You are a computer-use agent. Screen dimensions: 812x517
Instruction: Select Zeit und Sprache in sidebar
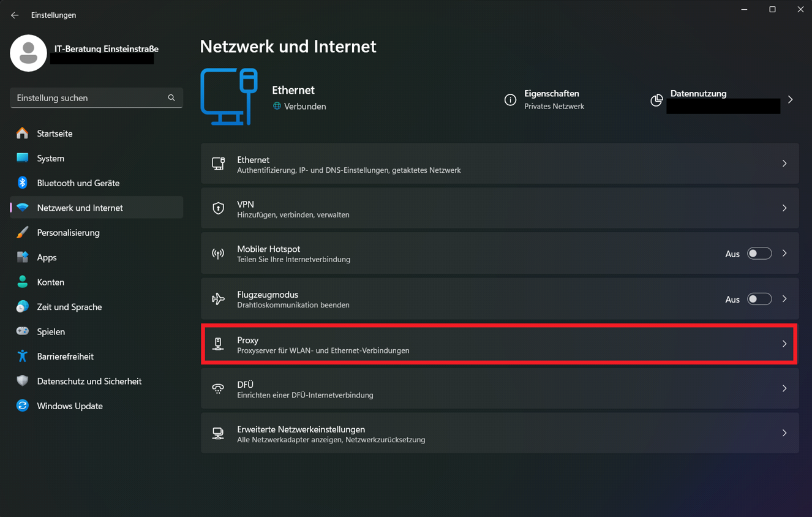(69, 307)
